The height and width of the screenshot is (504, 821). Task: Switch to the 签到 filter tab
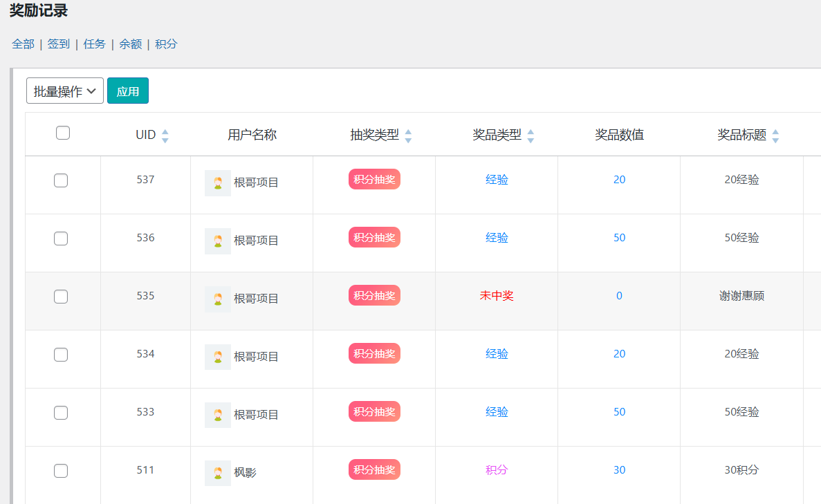pyautogui.click(x=59, y=44)
